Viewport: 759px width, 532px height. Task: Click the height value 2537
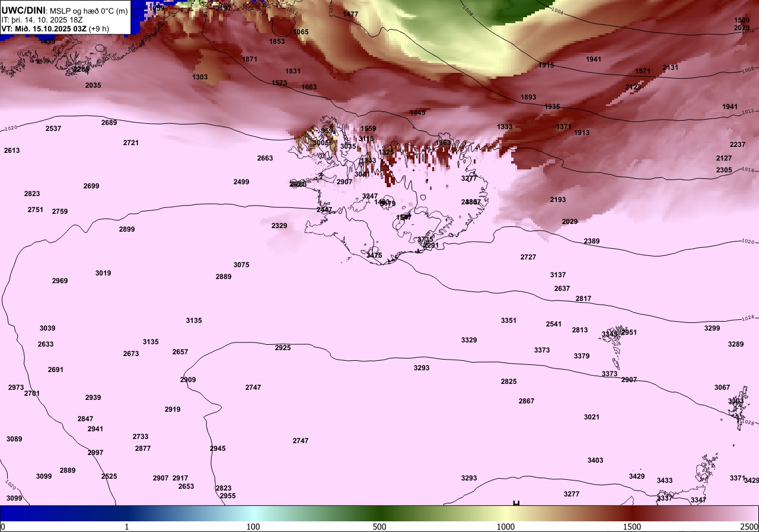tap(53, 129)
